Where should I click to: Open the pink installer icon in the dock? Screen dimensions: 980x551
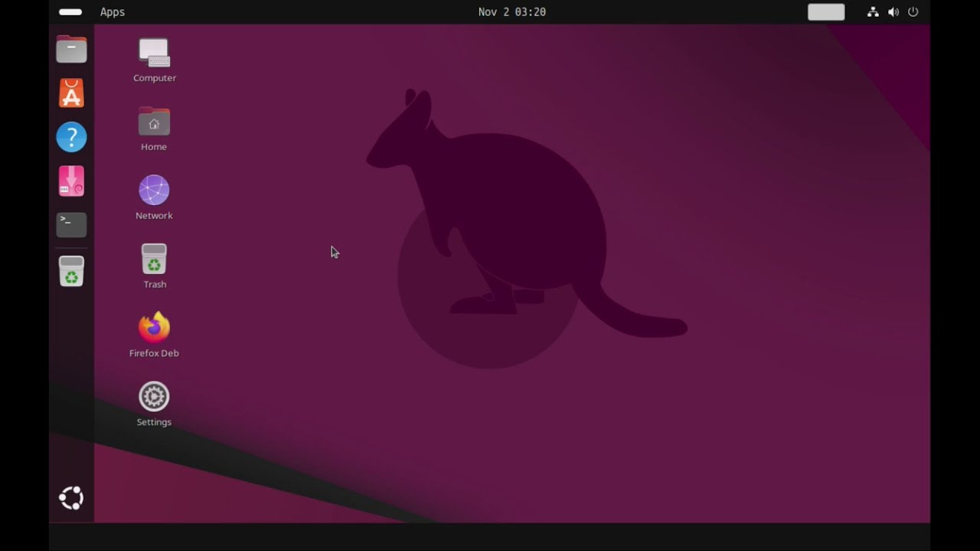pos(71,181)
